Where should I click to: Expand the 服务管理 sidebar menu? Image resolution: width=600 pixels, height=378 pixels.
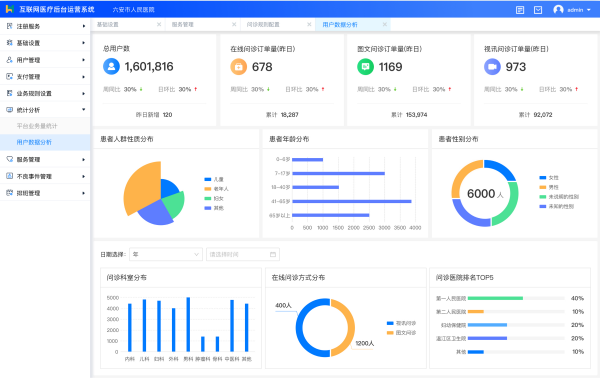(x=45, y=159)
